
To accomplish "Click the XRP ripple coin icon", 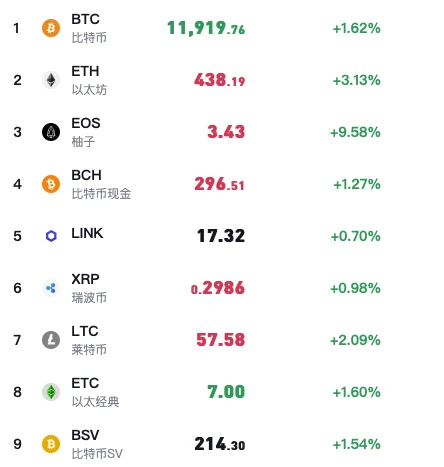I will pos(51,288).
